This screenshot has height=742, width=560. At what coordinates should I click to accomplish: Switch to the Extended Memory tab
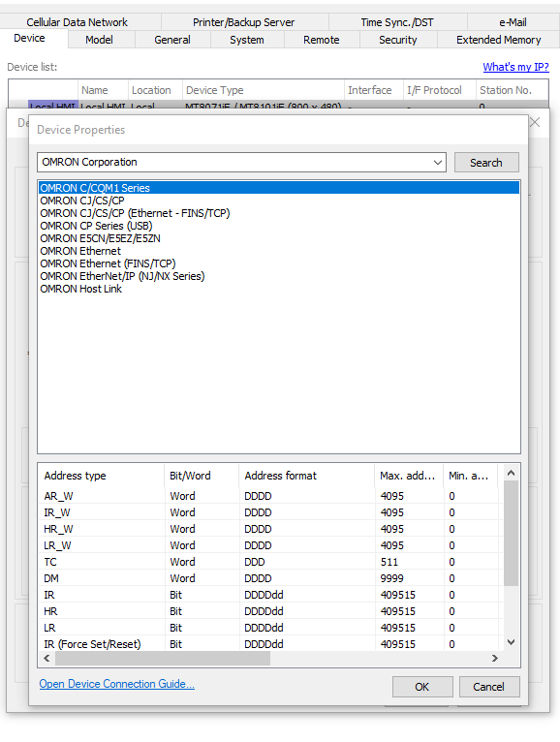[498, 40]
